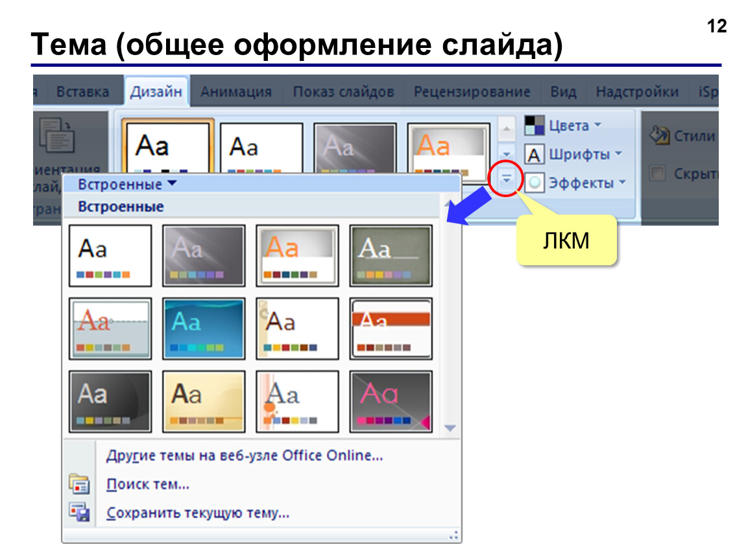Choose the plain white Office theme in gallery

point(110,256)
